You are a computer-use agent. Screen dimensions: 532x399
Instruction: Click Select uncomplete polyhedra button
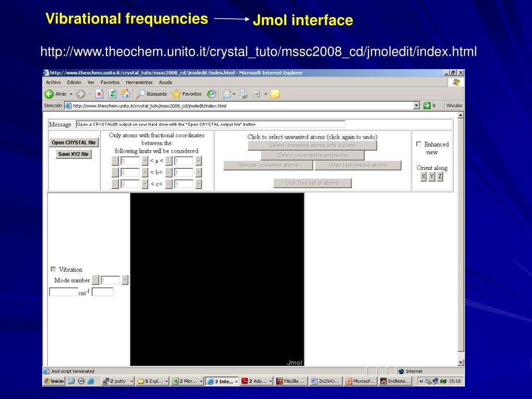pos(312,155)
